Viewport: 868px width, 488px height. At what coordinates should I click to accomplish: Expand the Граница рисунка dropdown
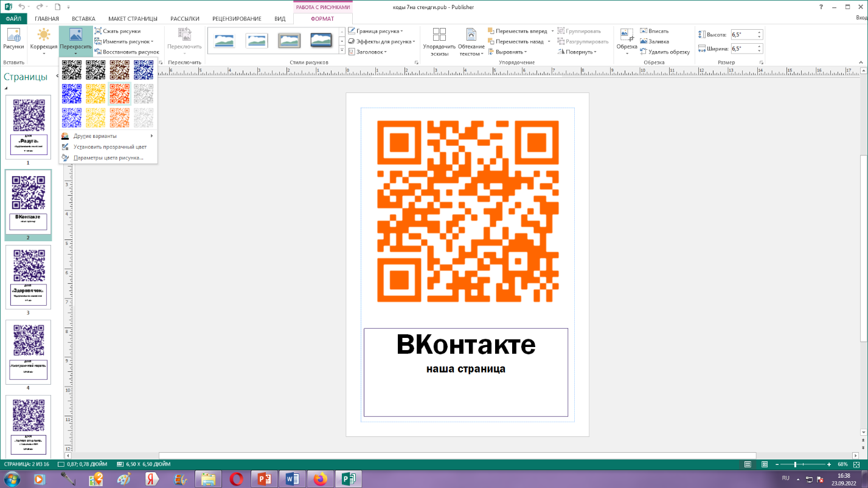pyautogui.click(x=402, y=31)
